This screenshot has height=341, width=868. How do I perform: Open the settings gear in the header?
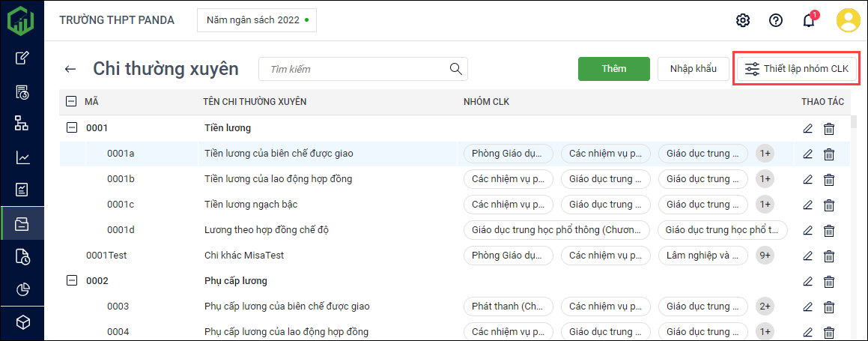point(743,20)
